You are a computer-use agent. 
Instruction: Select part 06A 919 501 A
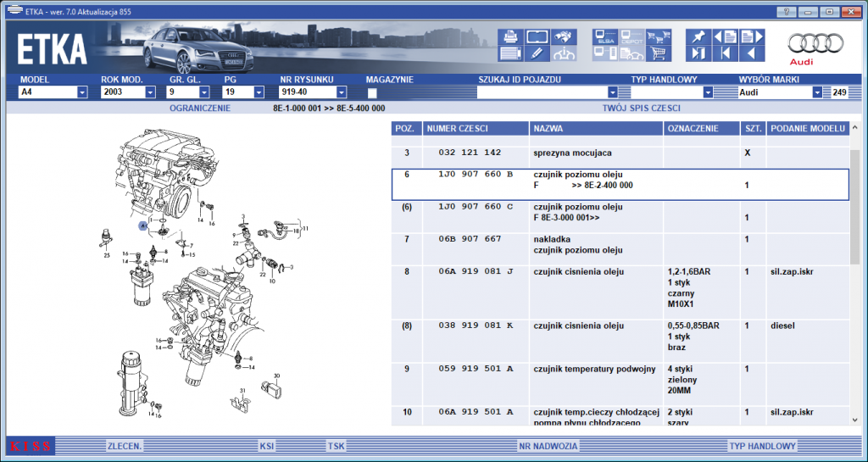tap(476, 412)
